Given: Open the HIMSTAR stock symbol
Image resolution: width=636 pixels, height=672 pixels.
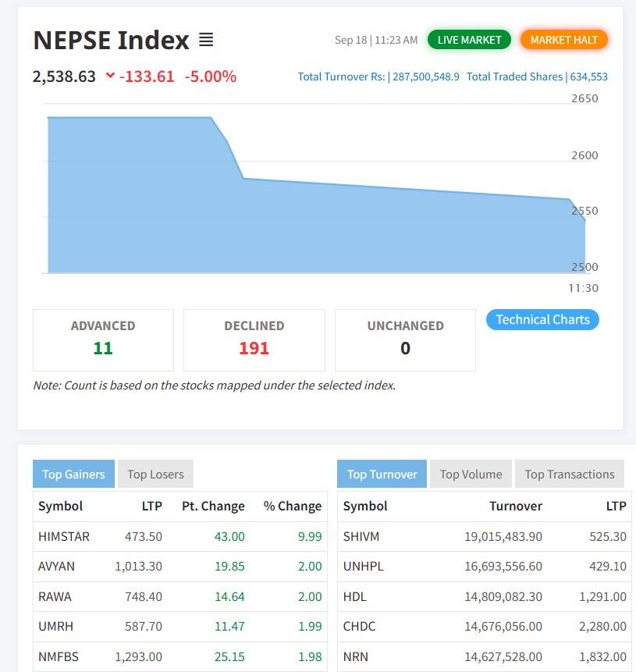Looking at the screenshot, I should coord(64,536).
